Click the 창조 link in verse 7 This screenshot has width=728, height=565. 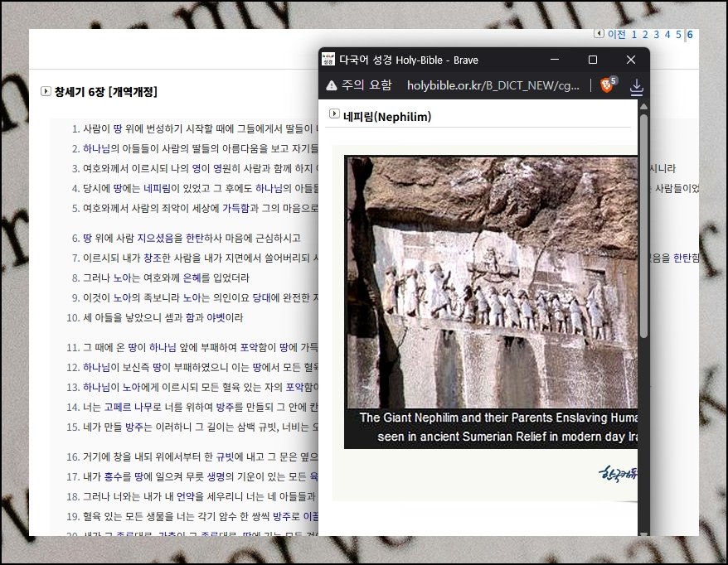(x=153, y=258)
